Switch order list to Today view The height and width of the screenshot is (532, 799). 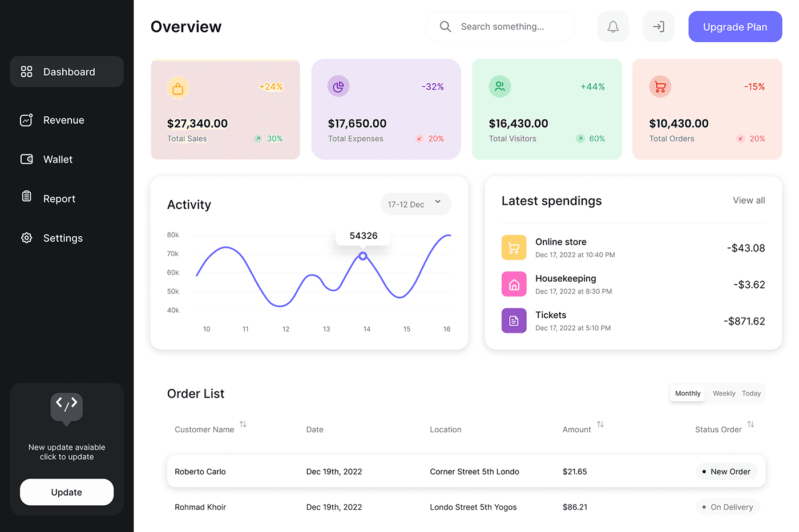[751, 393]
